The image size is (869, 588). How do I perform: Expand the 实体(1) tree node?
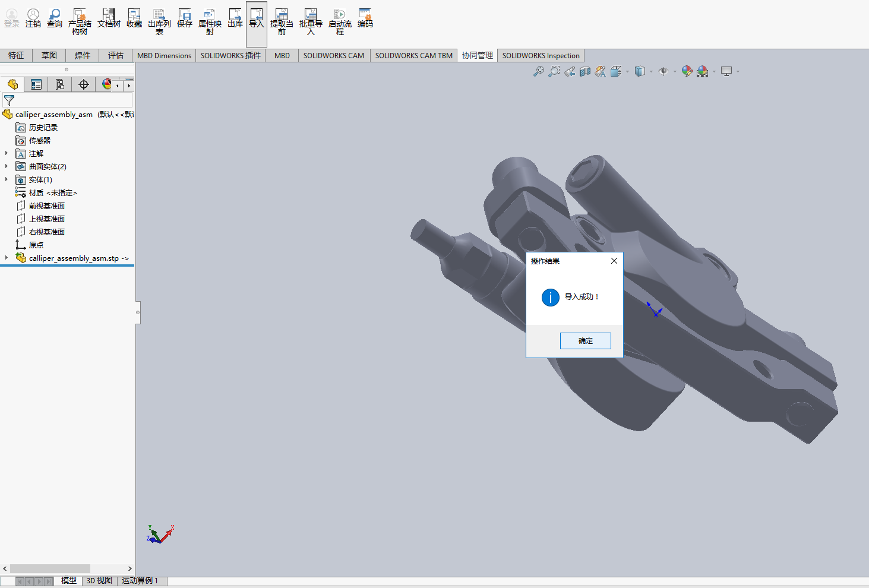(7, 179)
